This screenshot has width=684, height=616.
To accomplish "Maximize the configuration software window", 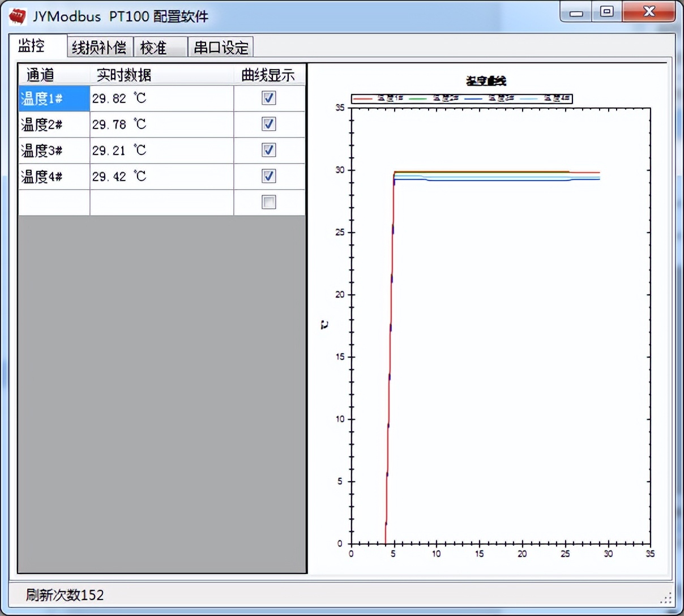I will [x=607, y=12].
